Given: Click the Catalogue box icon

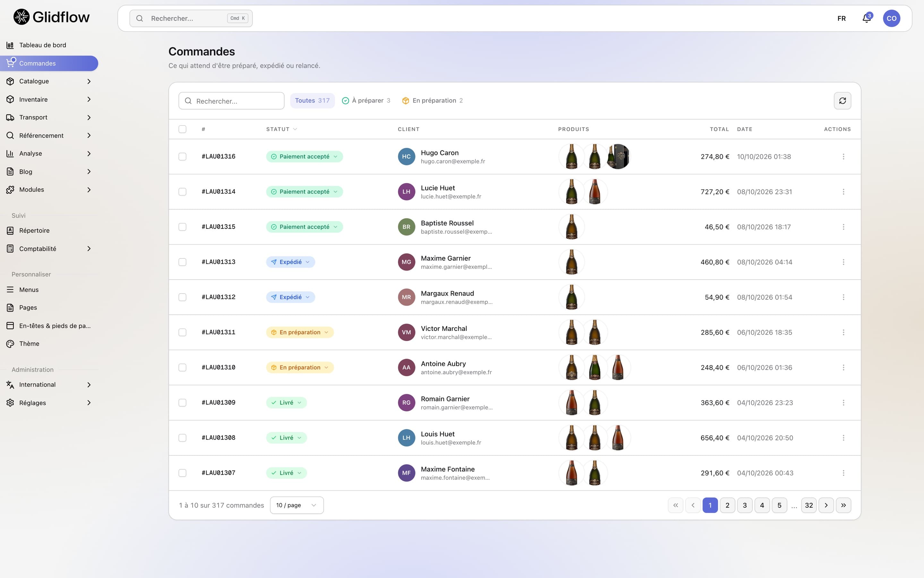Looking at the screenshot, I should 10,81.
